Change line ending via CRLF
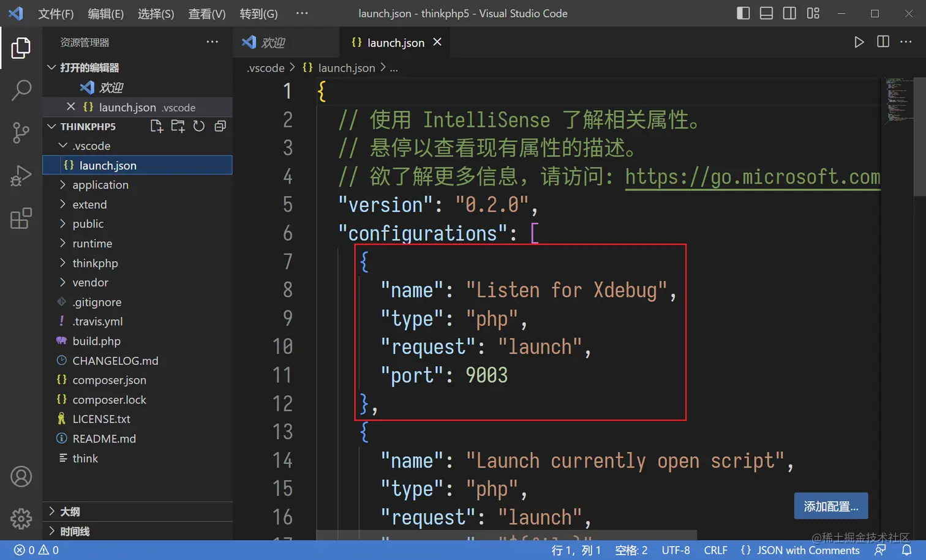The image size is (926, 560). [x=715, y=550]
